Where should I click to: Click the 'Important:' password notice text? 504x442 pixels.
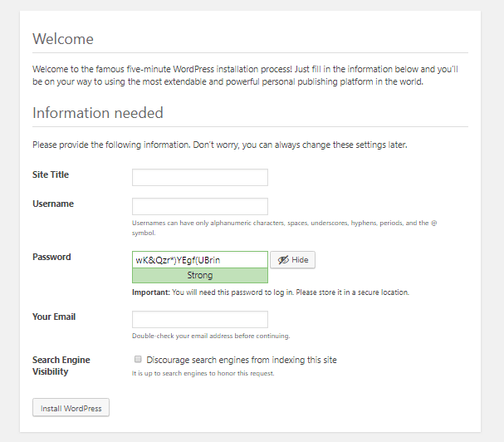pos(271,292)
